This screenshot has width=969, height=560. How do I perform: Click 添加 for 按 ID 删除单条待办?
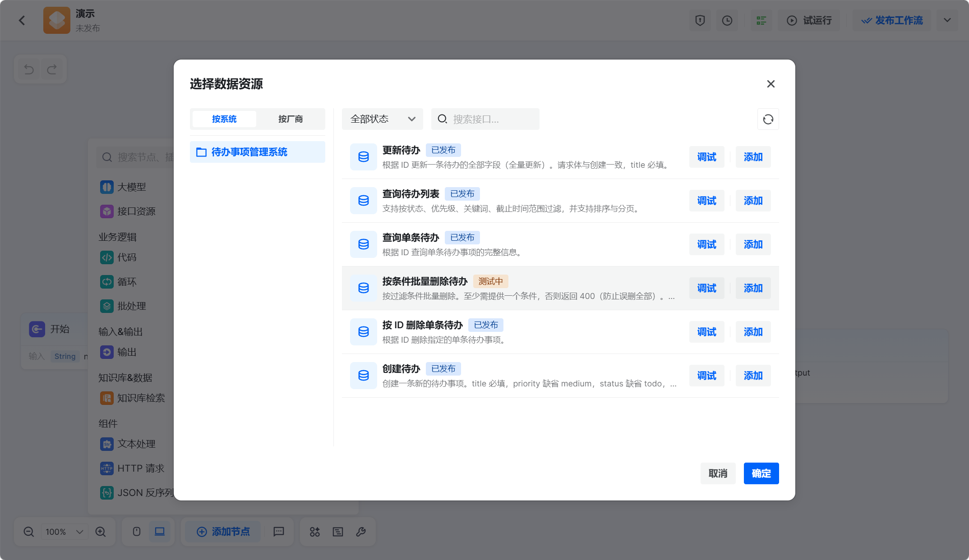[x=753, y=332]
